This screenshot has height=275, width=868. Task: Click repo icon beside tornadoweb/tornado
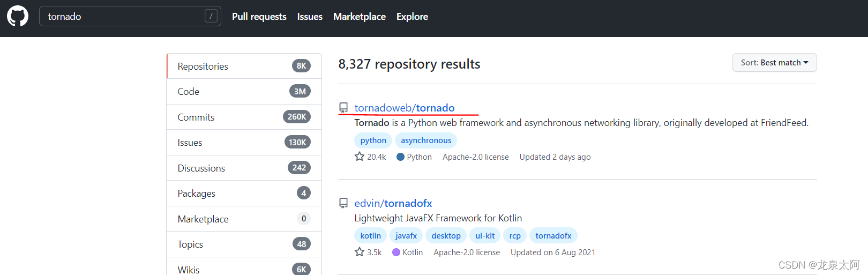pyautogui.click(x=343, y=108)
